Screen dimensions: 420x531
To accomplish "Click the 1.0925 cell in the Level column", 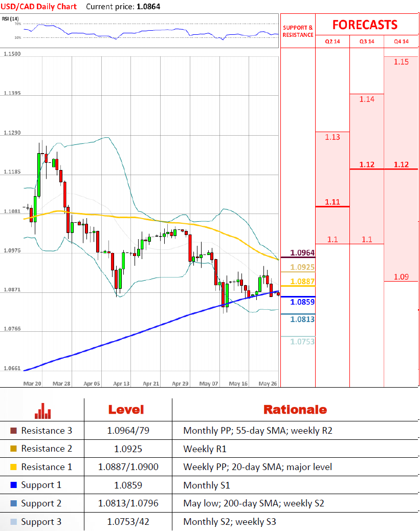I will 128,449.
